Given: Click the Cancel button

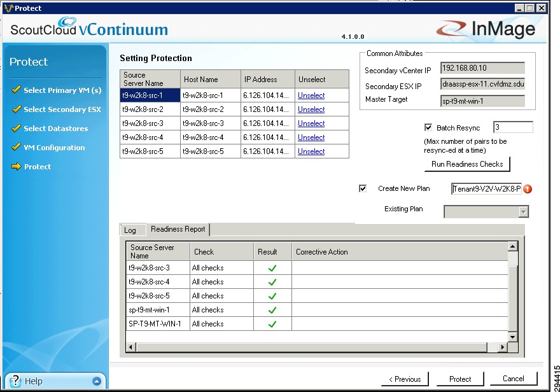Looking at the screenshot, I should click(513, 379).
